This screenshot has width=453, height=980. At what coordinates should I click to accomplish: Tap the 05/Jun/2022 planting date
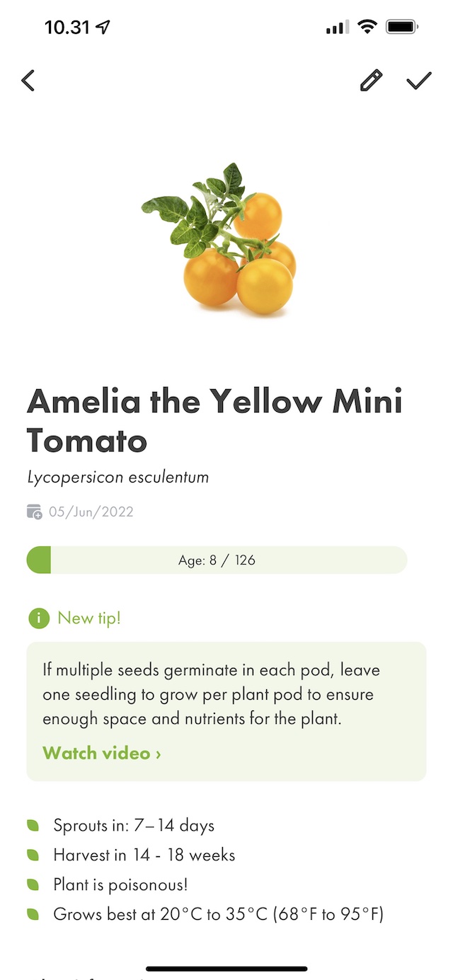91,512
